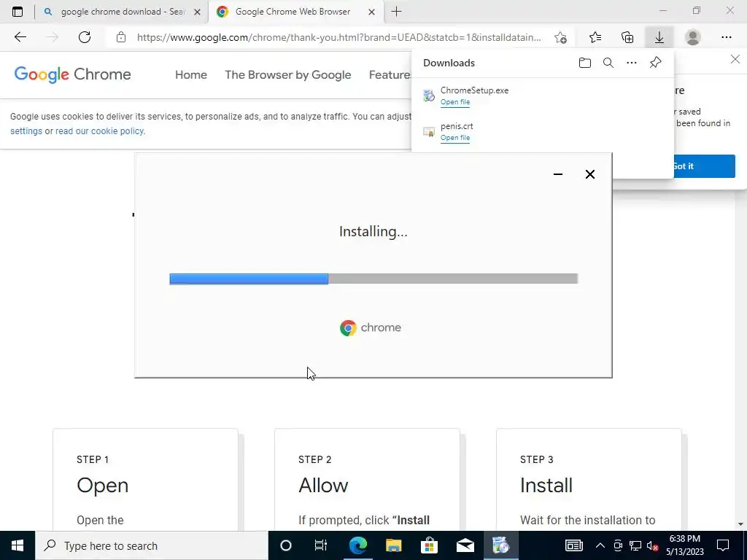Open Edge Settings and more menu
Viewport: 747px width, 560px height.
click(x=726, y=37)
